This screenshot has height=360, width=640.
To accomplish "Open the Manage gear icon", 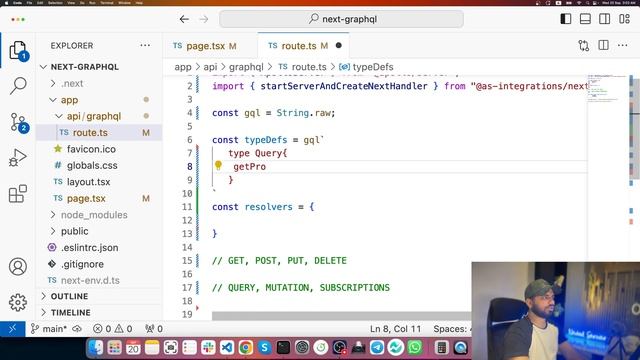I will pos(18,302).
